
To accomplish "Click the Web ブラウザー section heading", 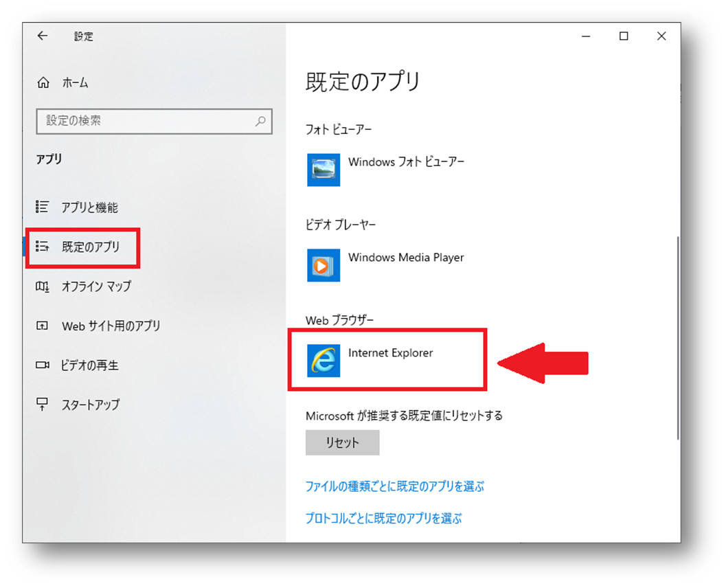I will (339, 320).
